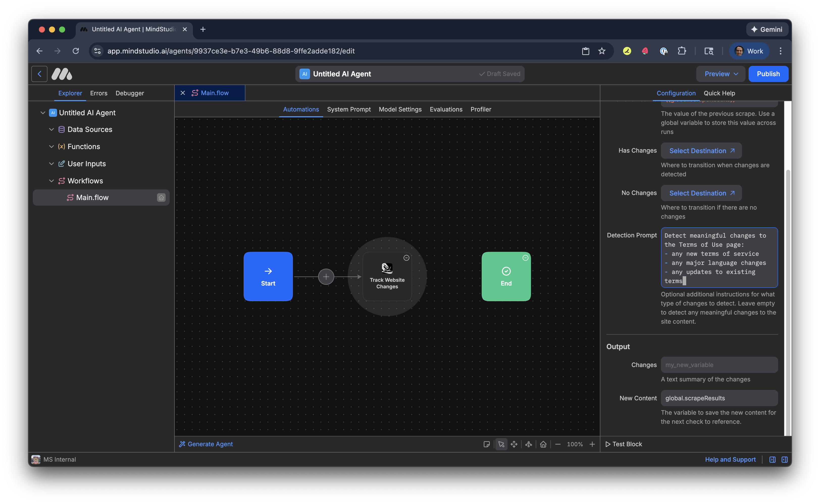The width and height of the screenshot is (820, 504).
Task: Click the home icon to fit the view
Action: coord(543,444)
